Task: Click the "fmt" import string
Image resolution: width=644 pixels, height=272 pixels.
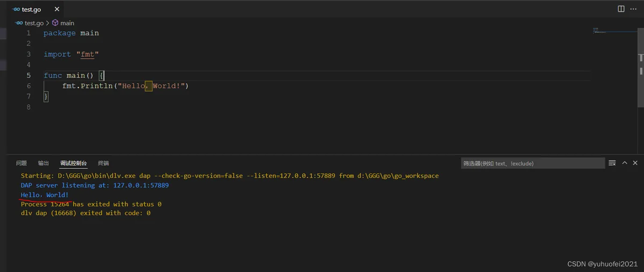Action: pyautogui.click(x=87, y=54)
